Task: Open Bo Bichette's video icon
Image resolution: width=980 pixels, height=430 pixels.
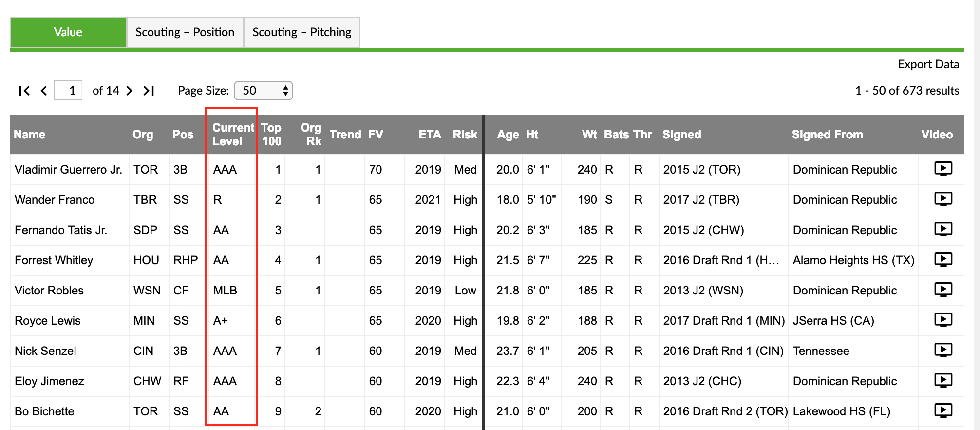Action: [x=943, y=410]
